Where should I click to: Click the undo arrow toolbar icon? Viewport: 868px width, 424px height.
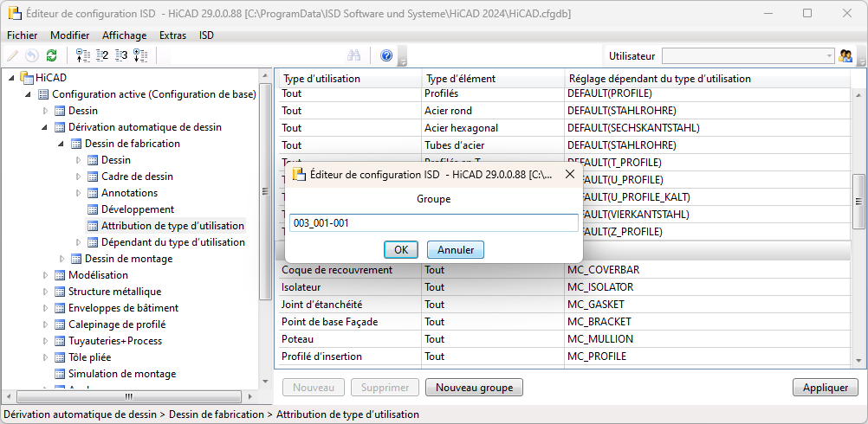point(31,55)
